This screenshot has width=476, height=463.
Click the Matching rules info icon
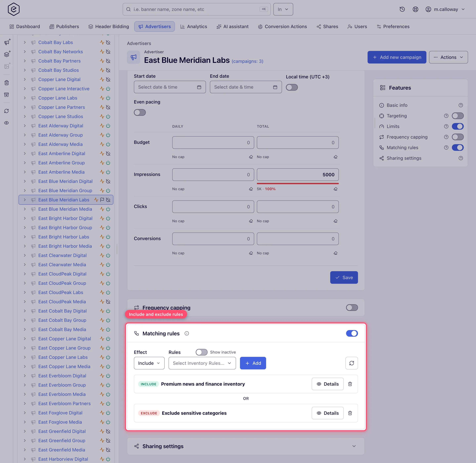point(187,333)
